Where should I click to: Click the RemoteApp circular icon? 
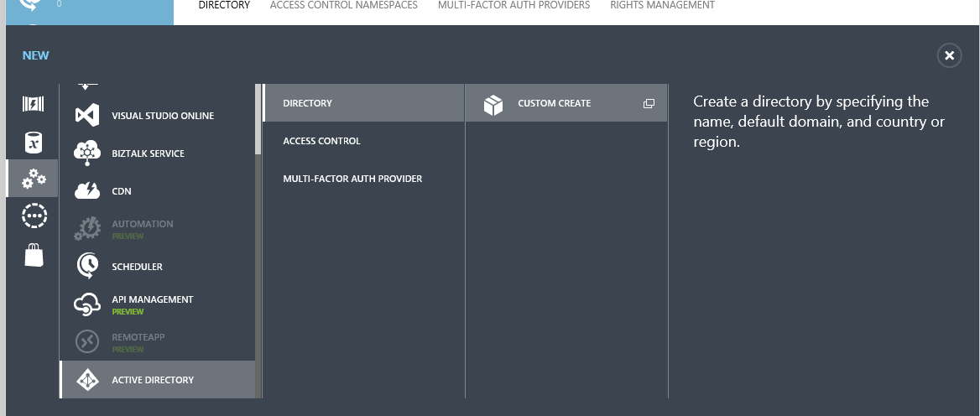87,341
